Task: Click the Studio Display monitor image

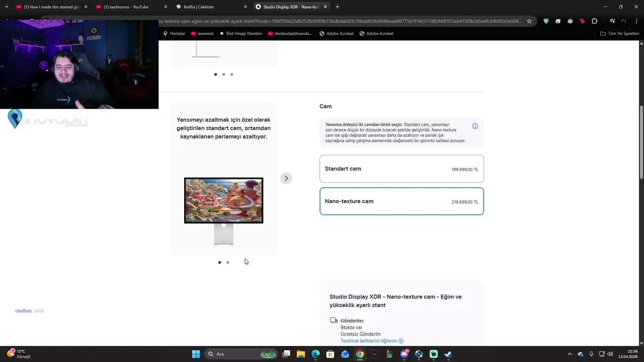Action: [223, 210]
